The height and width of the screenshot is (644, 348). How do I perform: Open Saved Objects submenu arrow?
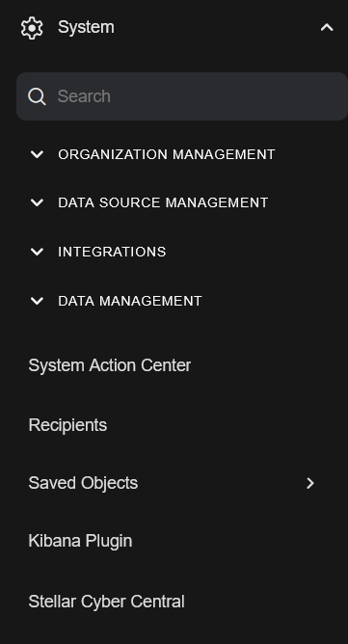[310, 483]
